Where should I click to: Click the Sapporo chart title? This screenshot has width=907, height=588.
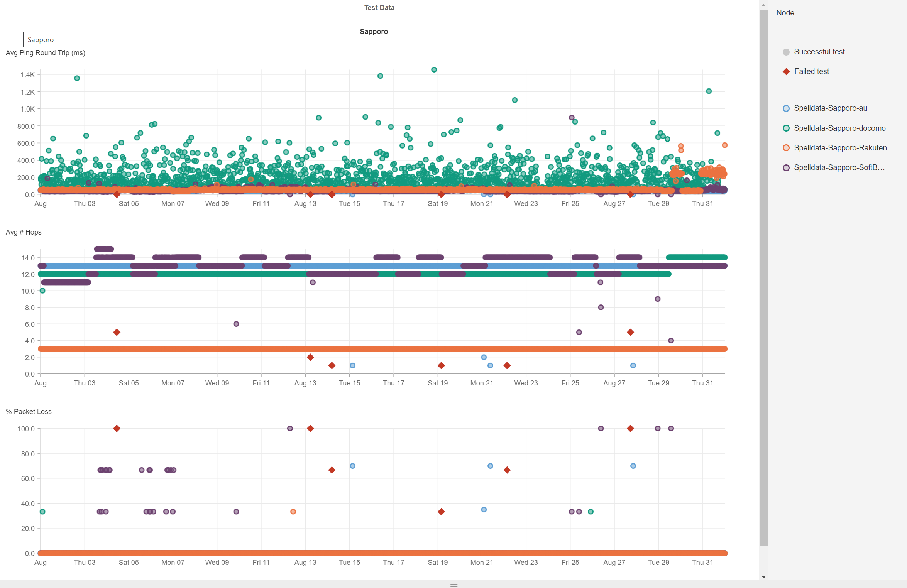373,32
